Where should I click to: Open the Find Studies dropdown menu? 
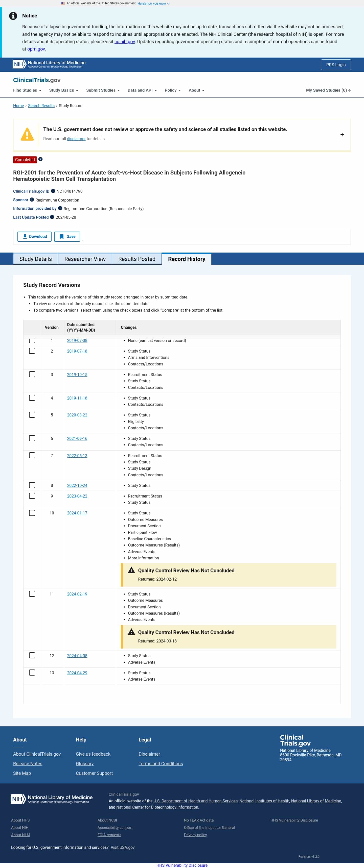pos(27,90)
